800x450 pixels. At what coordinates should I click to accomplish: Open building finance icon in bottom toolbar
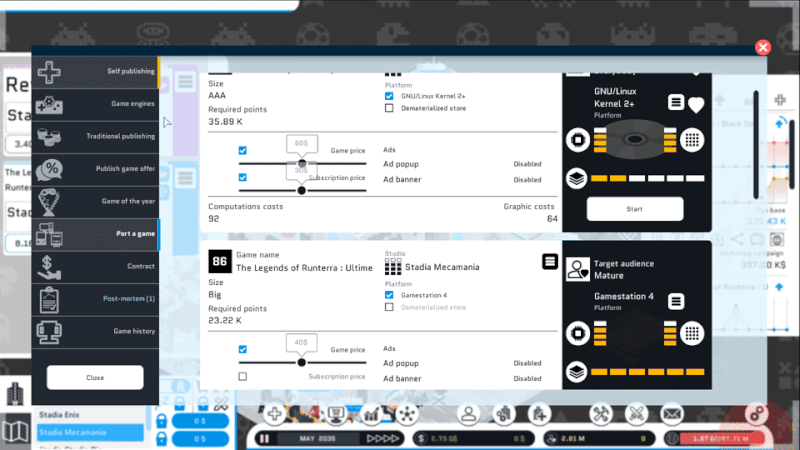[504, 414]
